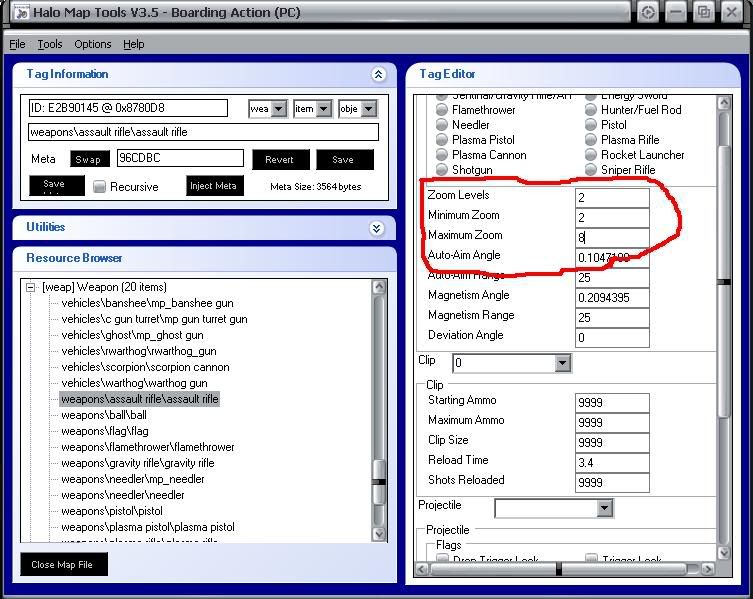Collapse the [weap] Weapon tree node
753x599 pixels.
click(30, 287)
